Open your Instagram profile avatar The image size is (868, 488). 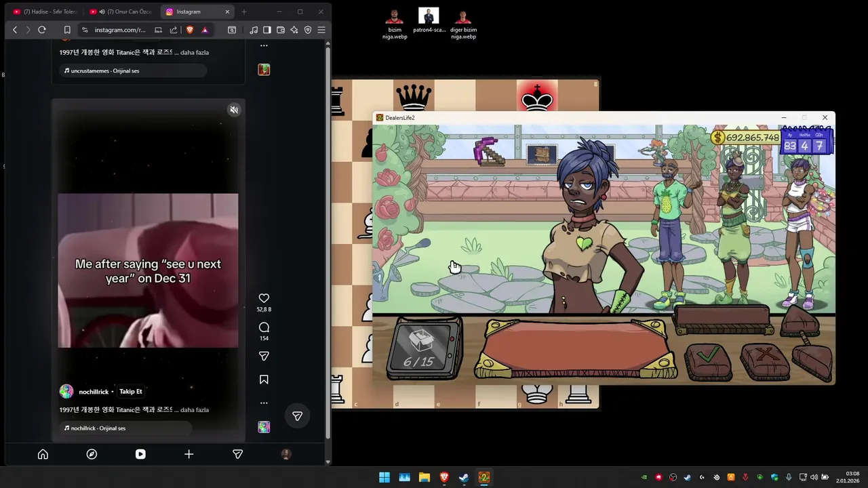pos(286,454)
